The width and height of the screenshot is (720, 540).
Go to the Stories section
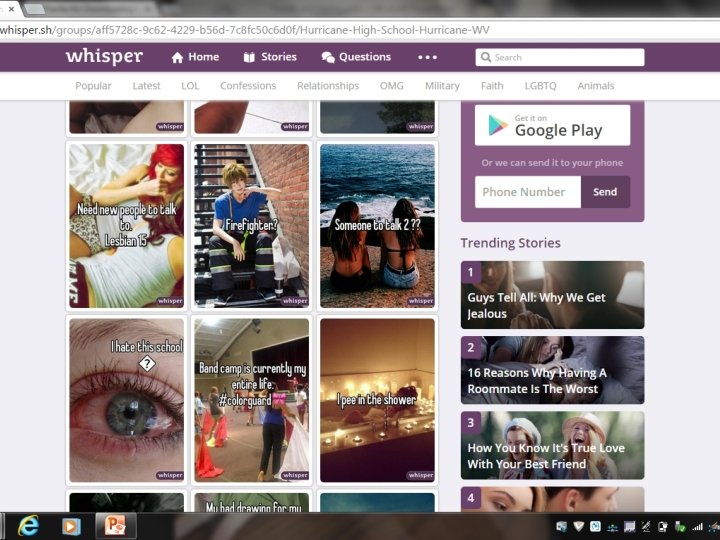point(270,57)
